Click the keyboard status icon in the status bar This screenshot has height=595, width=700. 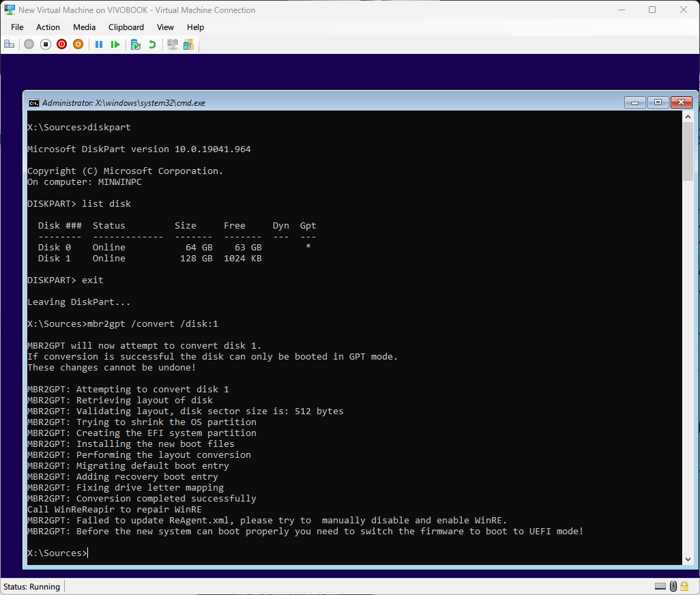[660, 586]
